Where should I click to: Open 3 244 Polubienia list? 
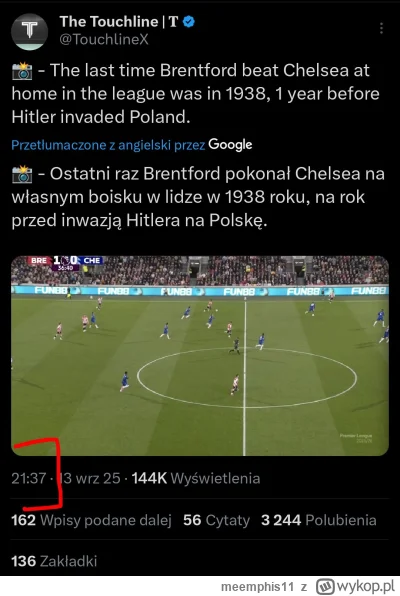click(x=319, y=520)
